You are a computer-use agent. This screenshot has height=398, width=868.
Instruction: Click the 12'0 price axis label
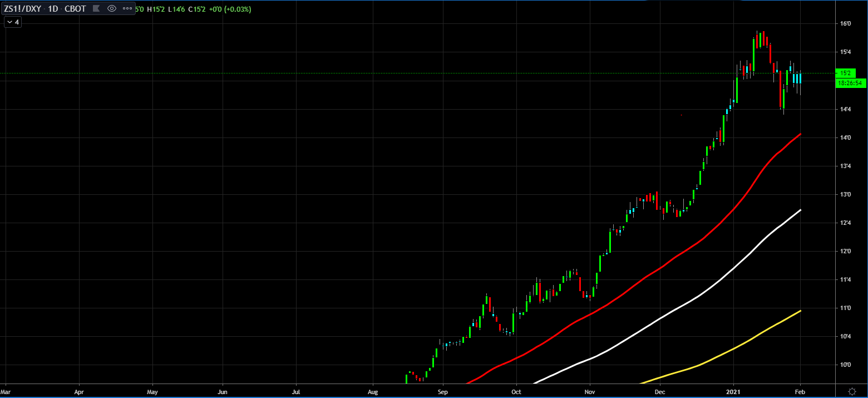846,251
